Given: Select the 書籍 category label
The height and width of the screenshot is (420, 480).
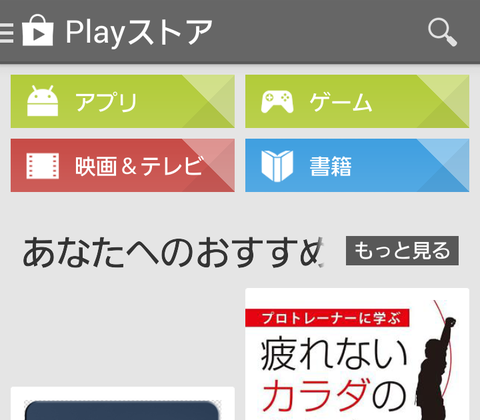Looking at the screenshot, I should (331, 166).
